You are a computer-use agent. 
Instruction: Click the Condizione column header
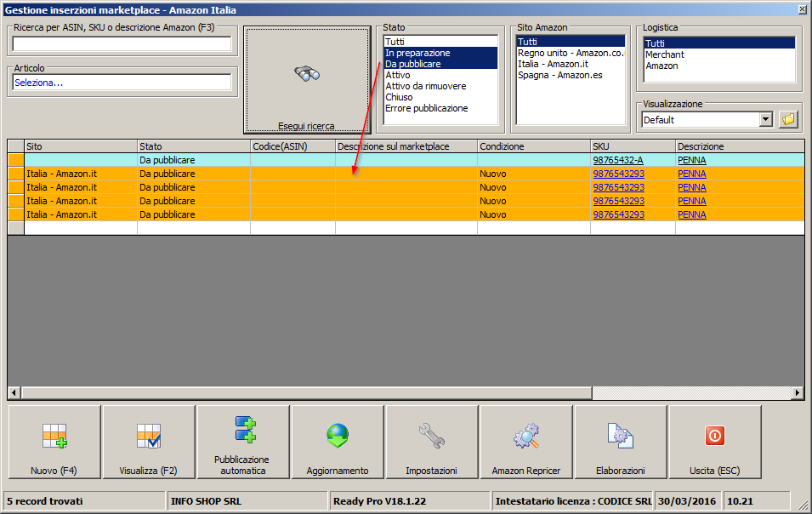click(532, 146)
